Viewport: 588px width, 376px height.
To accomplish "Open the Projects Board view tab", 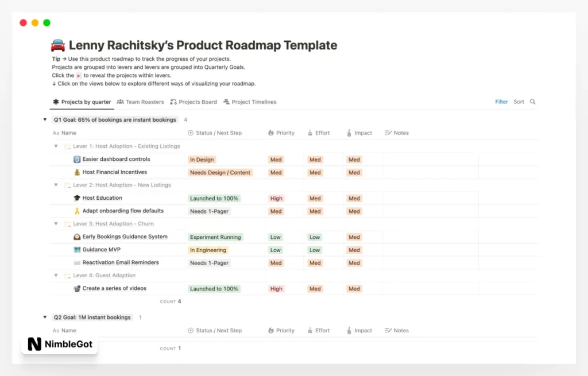I will point(194,102).
